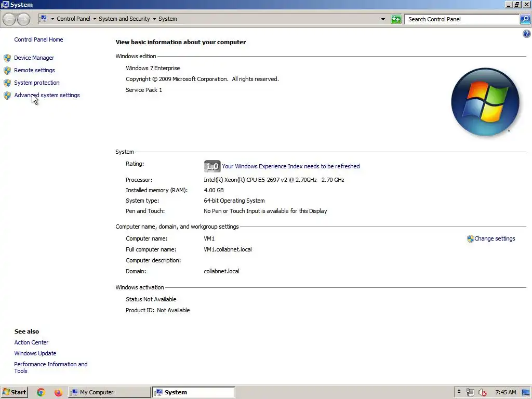Open Advanced system settings
Image resolution: width=532 pixels, height=399 pixels.
point(47,96)
